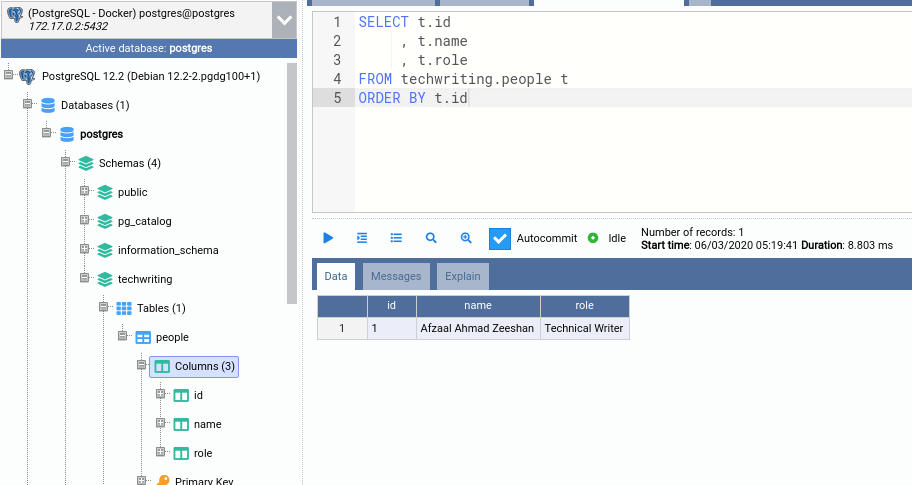Click the magnifier explain icon

pyautogui.click(x=431, y=238)
